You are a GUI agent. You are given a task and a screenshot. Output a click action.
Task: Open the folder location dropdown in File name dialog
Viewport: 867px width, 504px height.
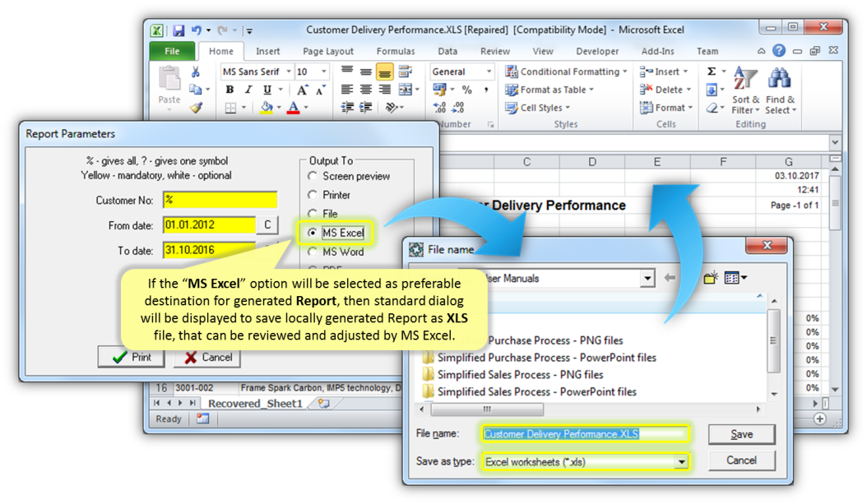(x=647, y=278)
